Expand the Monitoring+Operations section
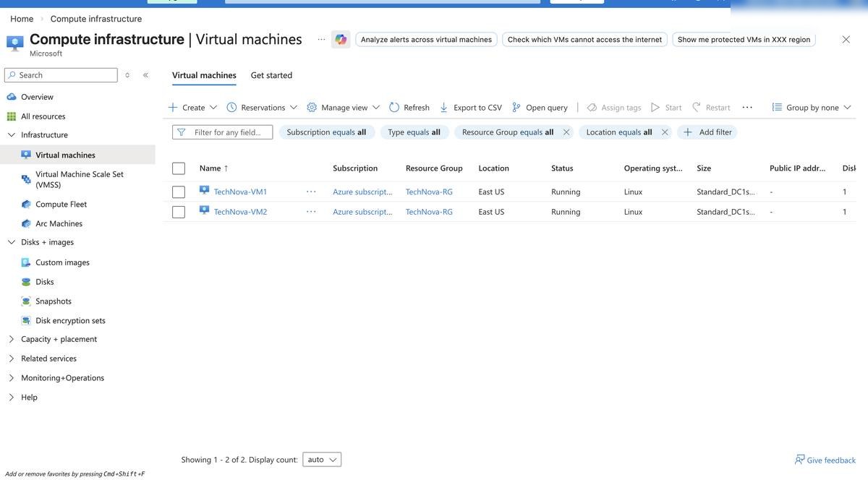Image resolution: width=868 pixels, height=480 pixels. pyautogui.click(x=12, y=378)
